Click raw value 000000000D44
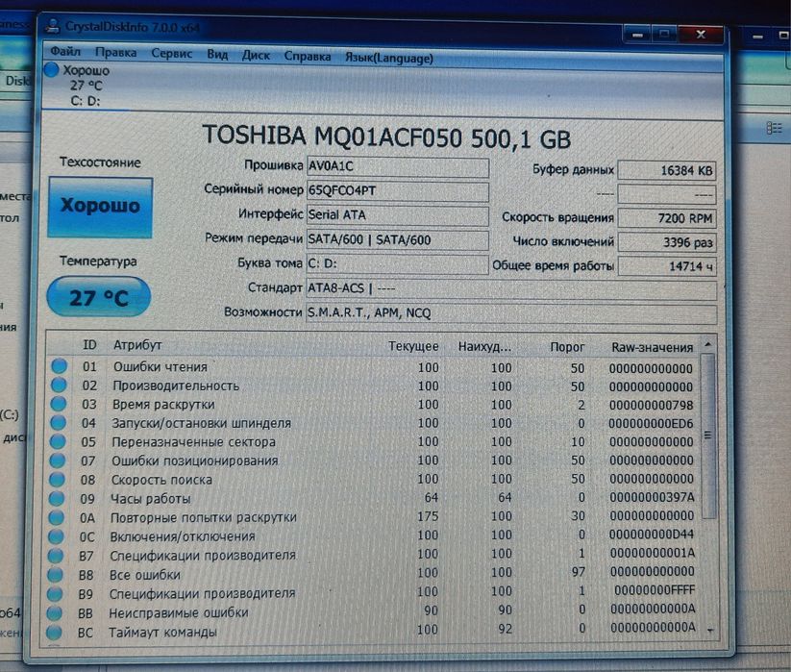 652,535
